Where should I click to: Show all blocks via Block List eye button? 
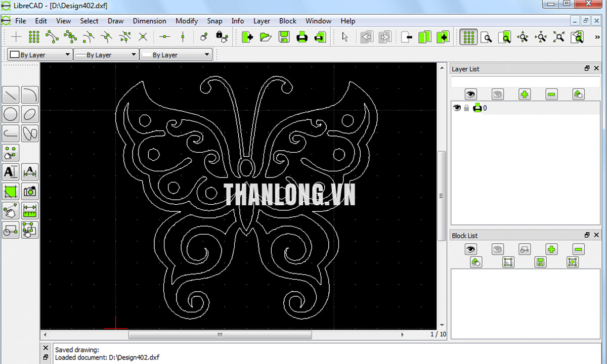click(471, 249)
